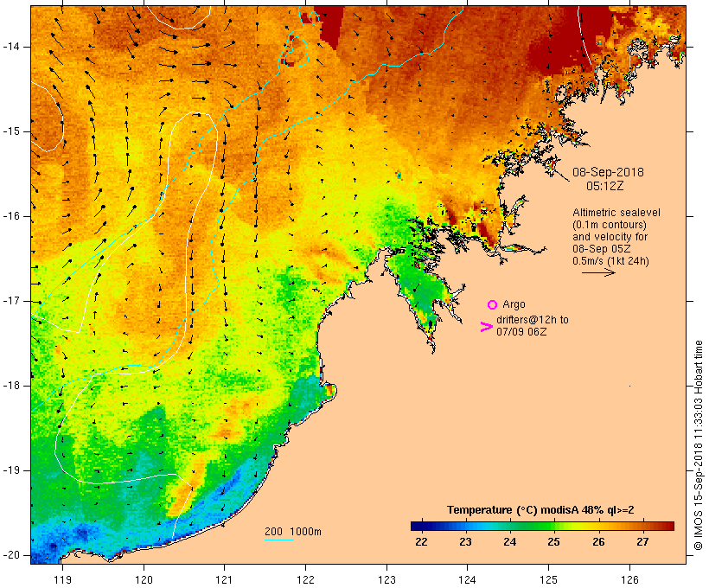
Task: Click the latitude axis label '-15'
Action: pos(11,131)
